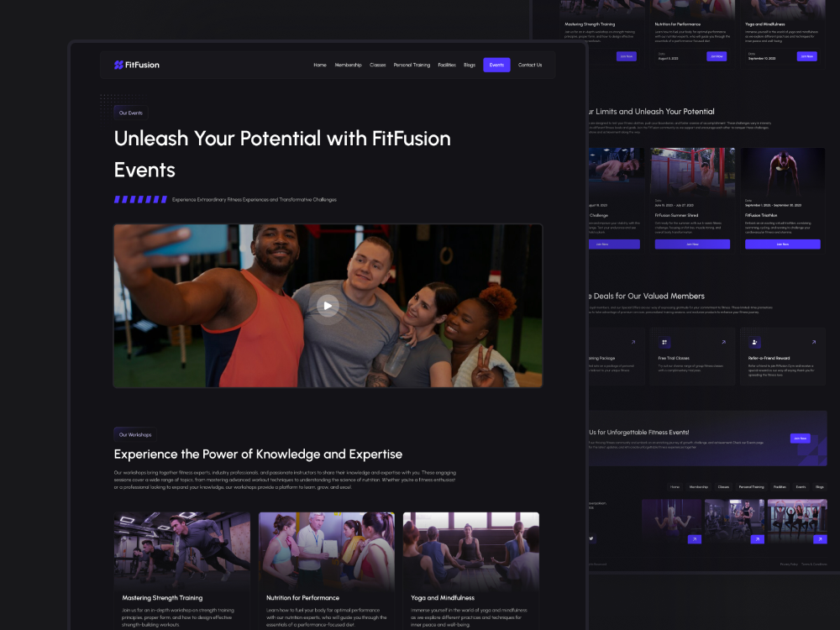Select Events in the top navigation bar
This screenshot has height=630, width=840.
click(x=496, y=65)
